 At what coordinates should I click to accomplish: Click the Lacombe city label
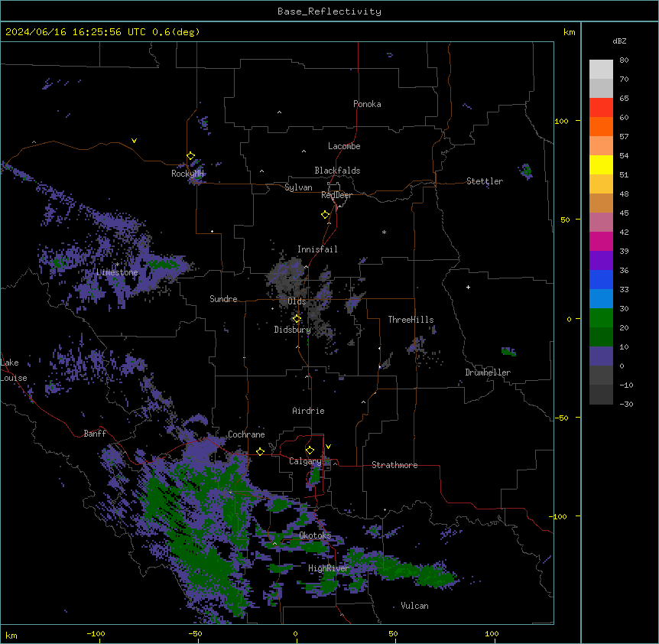(x=344, y=146)
